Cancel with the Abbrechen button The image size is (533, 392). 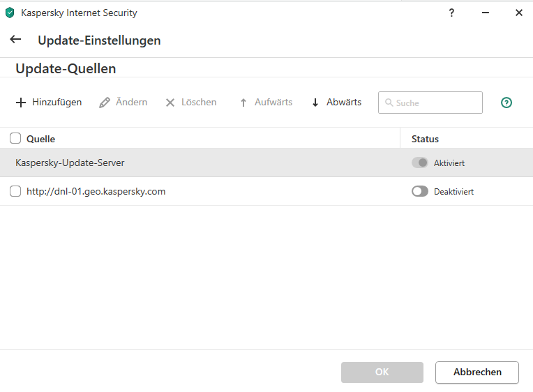[x=477, y=372]
